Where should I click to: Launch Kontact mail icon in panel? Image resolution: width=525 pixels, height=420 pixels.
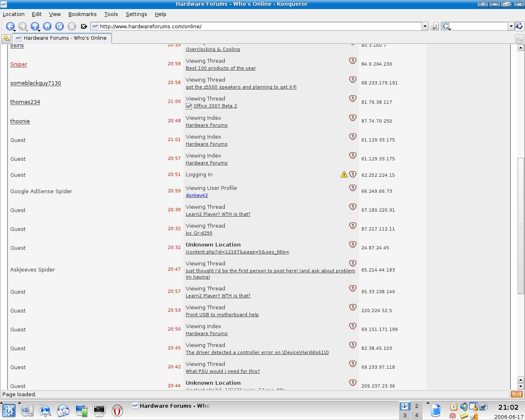coord(63,411)
